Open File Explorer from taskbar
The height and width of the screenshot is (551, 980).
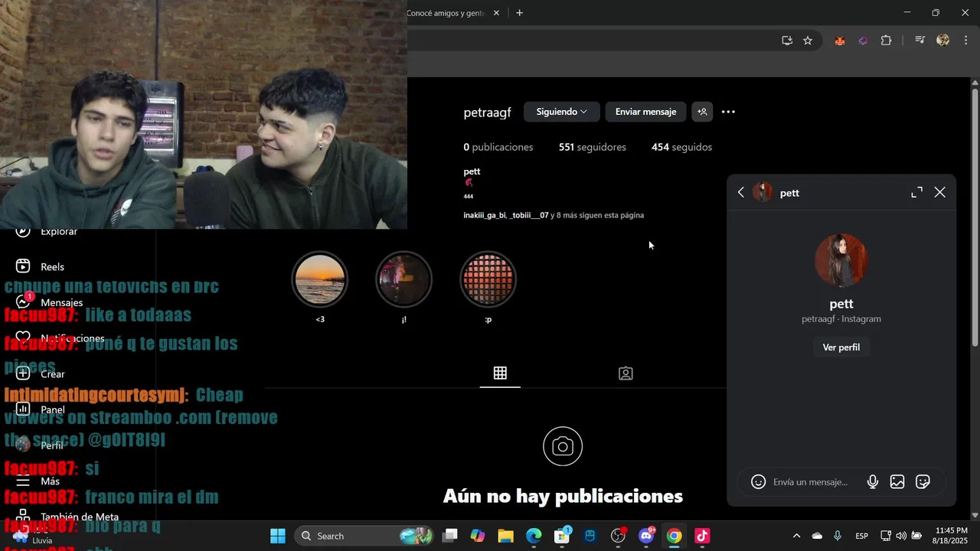click(x=505, y=536)
